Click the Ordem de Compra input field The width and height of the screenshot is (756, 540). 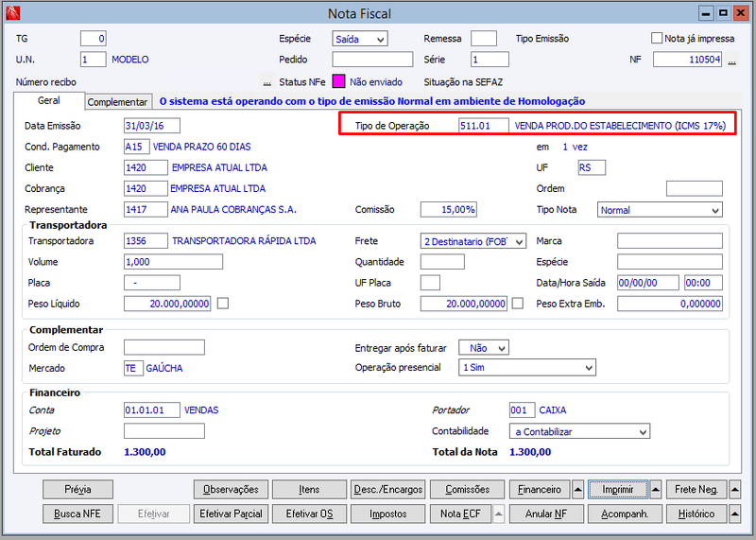click(164, 347)
